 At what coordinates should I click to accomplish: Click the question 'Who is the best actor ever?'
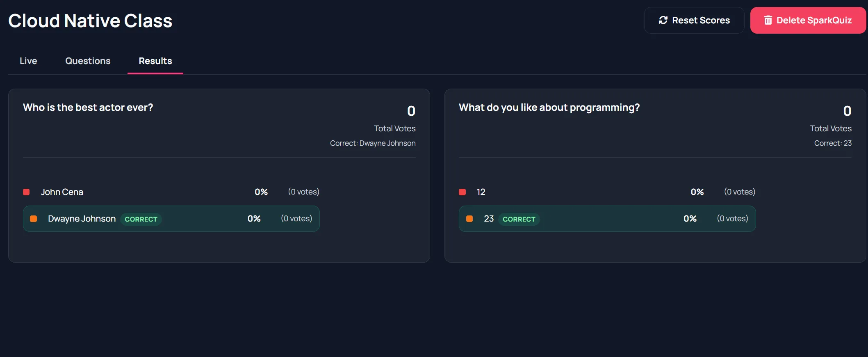pos(88,108)
